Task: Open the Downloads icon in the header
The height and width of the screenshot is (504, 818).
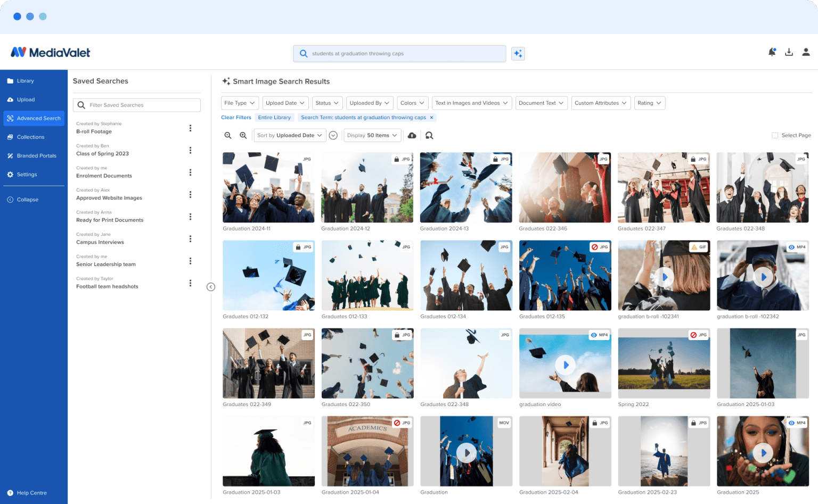Action: point(789,52)
